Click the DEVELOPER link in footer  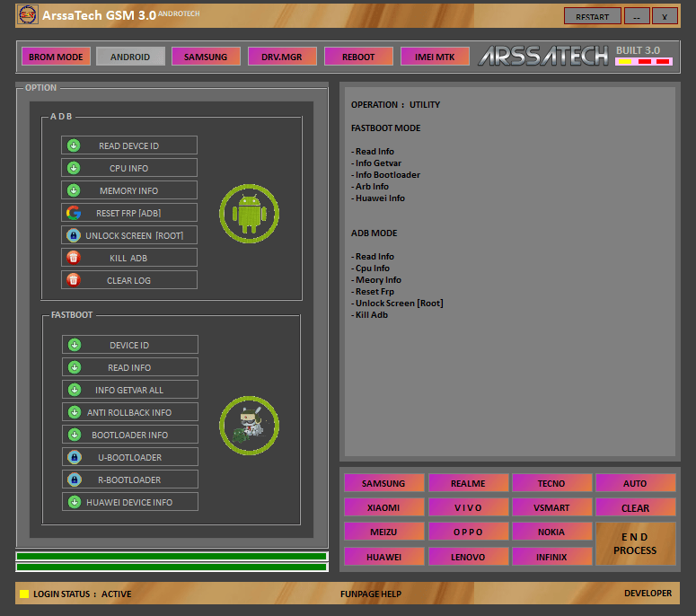pyautogui.click(x=648, y=594)
